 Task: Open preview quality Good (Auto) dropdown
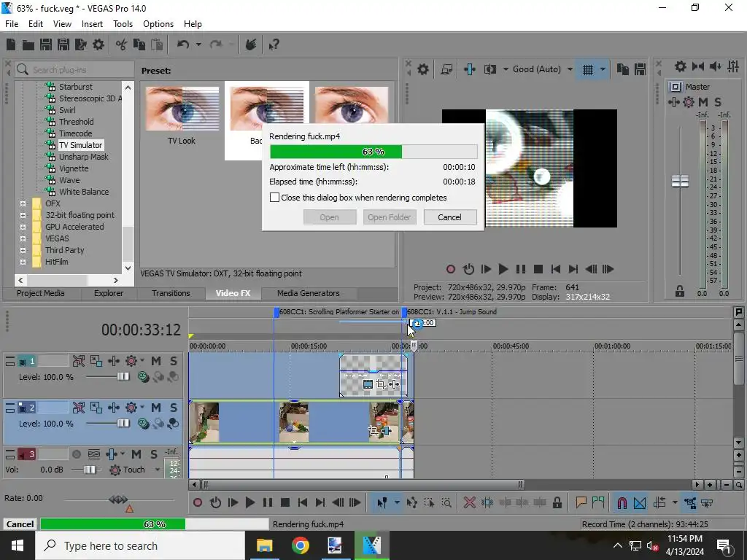tap(570, 69)
